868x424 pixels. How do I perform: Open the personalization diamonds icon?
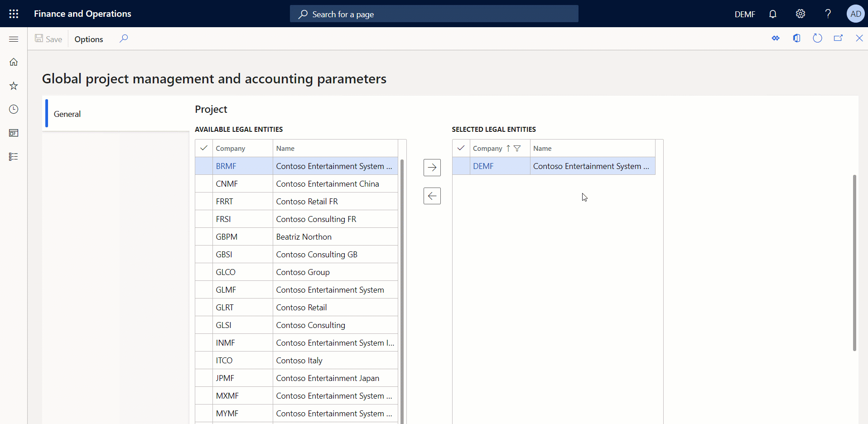click(x=776, y=38)
